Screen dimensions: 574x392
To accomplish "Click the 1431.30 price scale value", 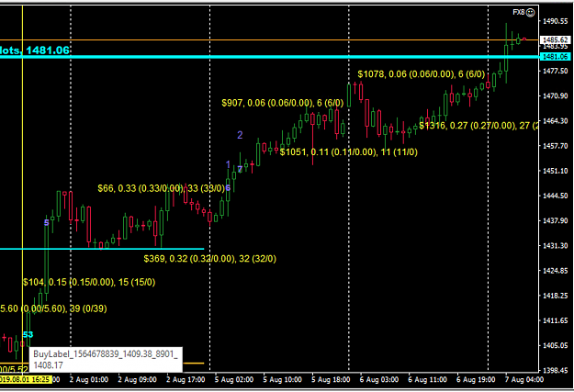I will coord(556,246).
